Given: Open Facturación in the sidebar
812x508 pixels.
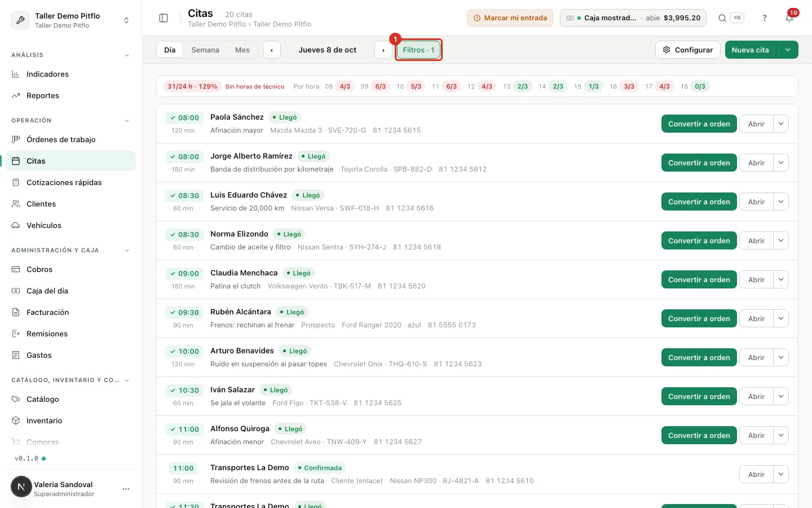Looking at the screenshot, I should pos(70,312).
